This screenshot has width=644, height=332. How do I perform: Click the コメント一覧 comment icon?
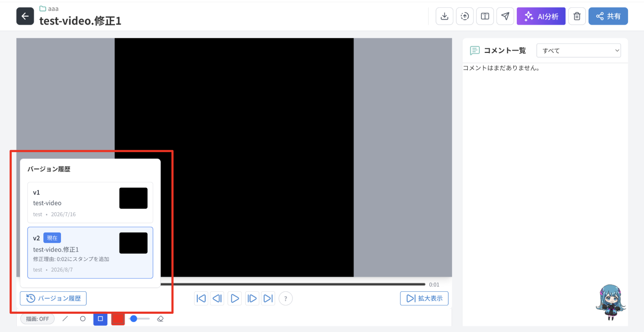475,51
